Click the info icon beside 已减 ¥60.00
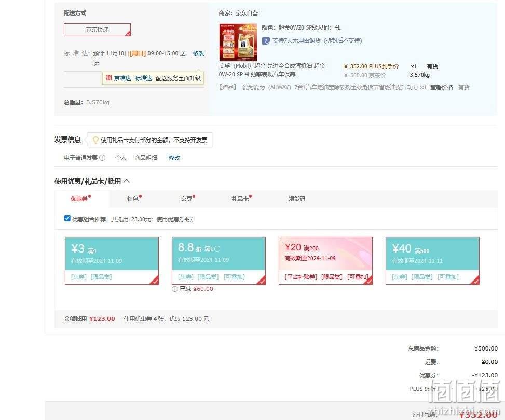 (x=175, y=289)
